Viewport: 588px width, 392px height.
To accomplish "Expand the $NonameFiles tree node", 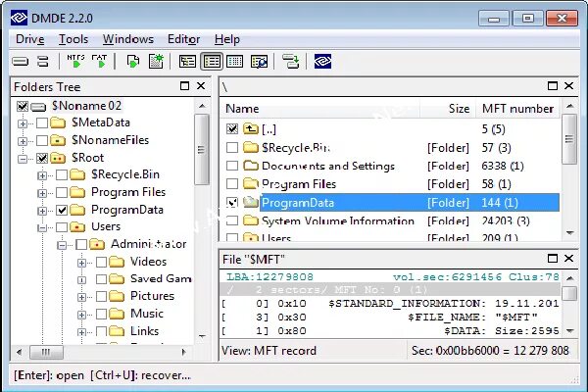I will pyautogui.click(x=23, y=141).
